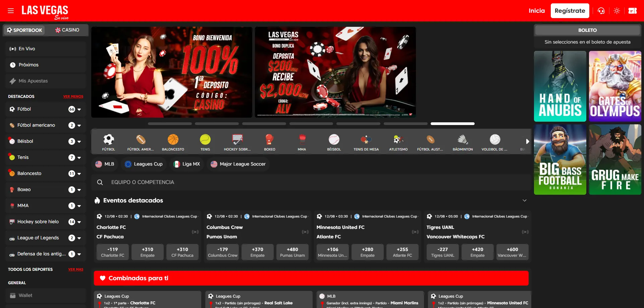This screenshot has height=308, width=644.
Task: Focus the Equipo o Competencia search field
Action: point(311,182)
